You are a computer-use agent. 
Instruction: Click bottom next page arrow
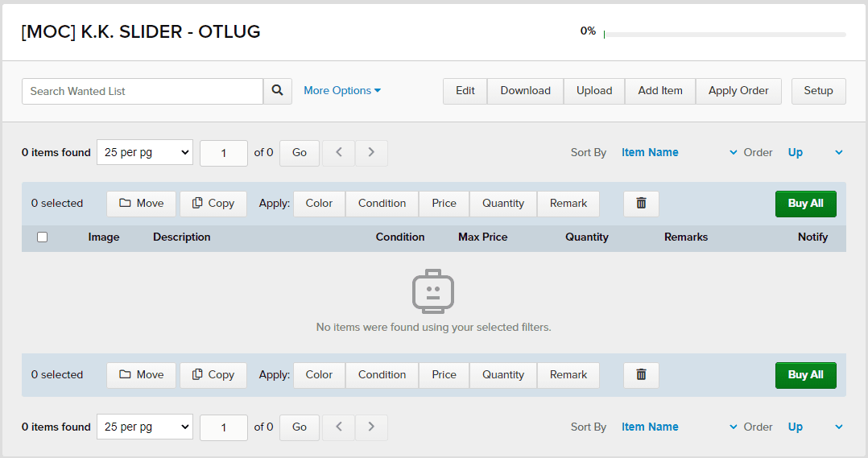point(371,427)
